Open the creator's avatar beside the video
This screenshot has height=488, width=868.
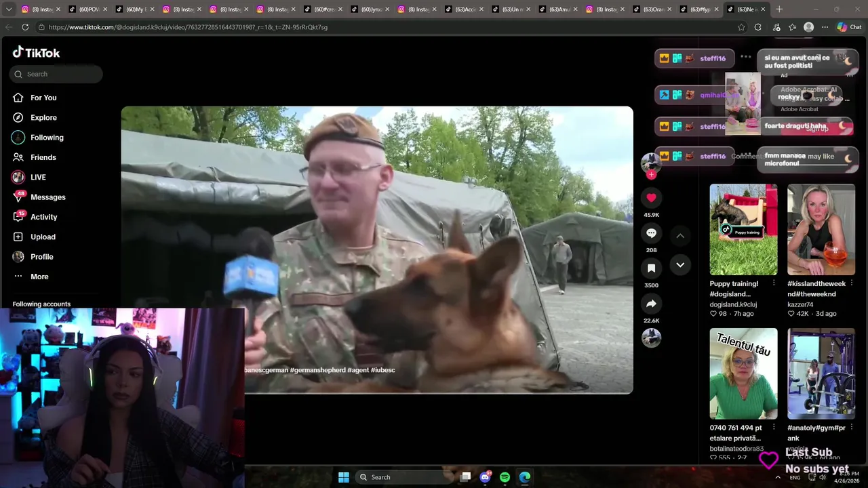point(651,162)
